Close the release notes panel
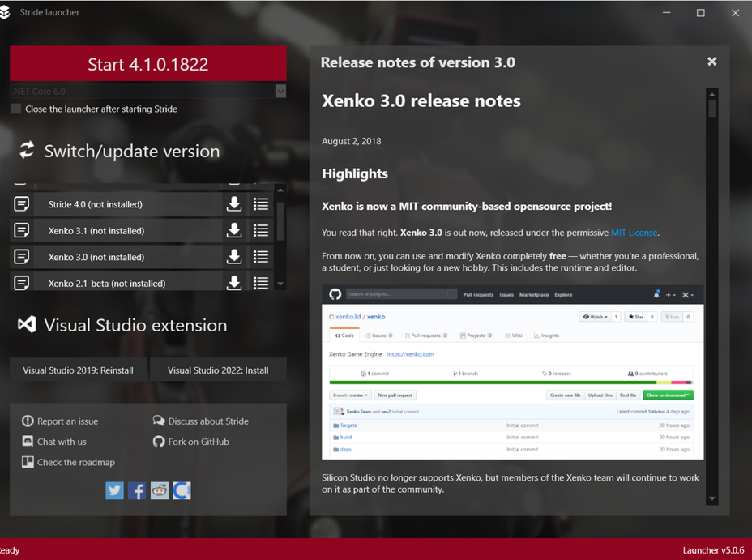The image size is (752, 560). click(712, 62)
